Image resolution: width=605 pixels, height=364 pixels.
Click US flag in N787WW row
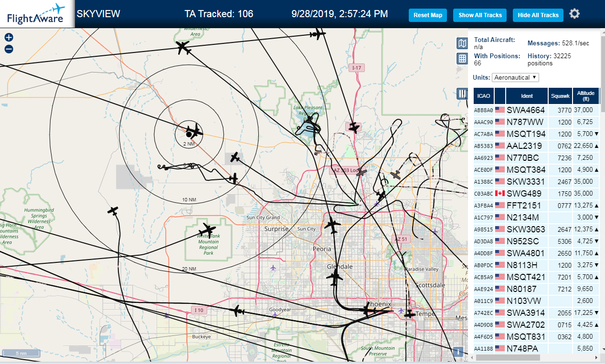pyautogui.click(x=500, y=122)
